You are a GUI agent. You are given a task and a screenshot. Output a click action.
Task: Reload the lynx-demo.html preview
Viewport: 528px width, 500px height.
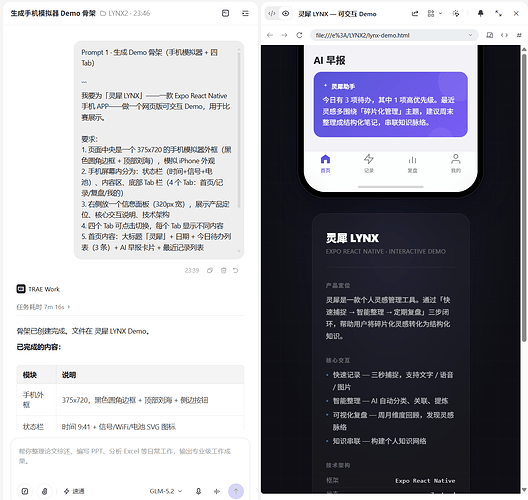pyautogui.click(x=299, y=35)
